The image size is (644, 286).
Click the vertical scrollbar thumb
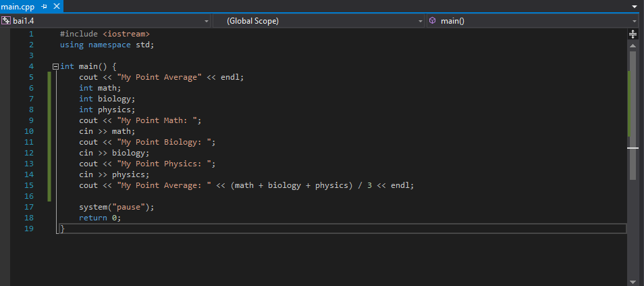coord(633,115)
